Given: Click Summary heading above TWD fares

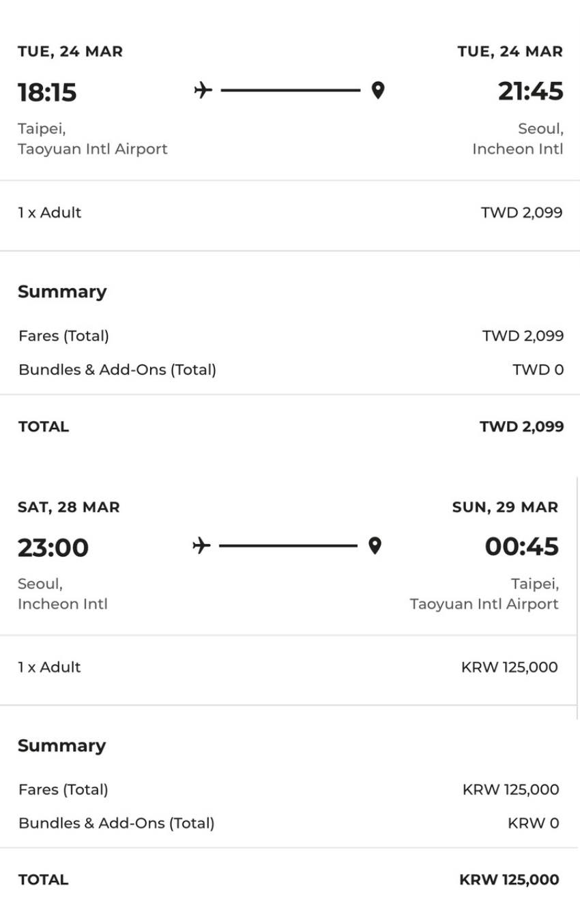Looking at the screenshot, I should coord(62,291).
